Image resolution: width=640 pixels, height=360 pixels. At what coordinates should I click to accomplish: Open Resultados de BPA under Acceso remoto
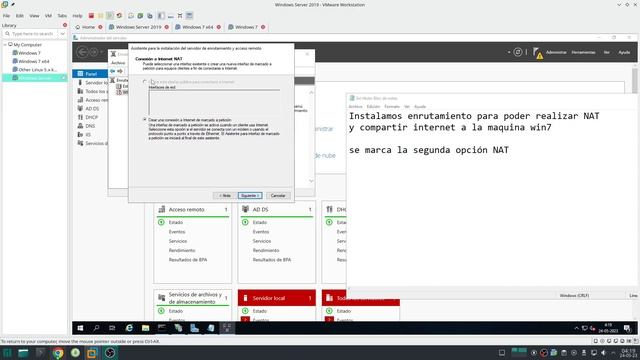[x=188, y=260]
